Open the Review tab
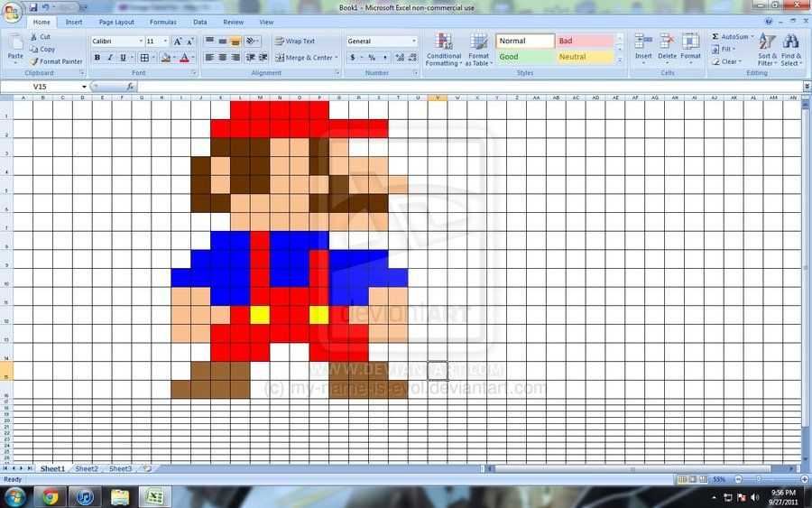 [233, 23]
